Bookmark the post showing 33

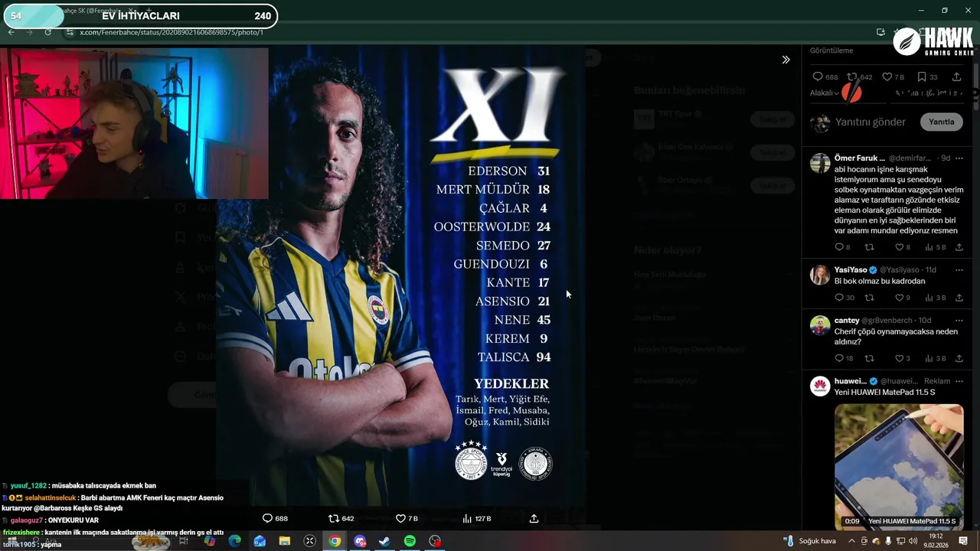pos(927,77)
